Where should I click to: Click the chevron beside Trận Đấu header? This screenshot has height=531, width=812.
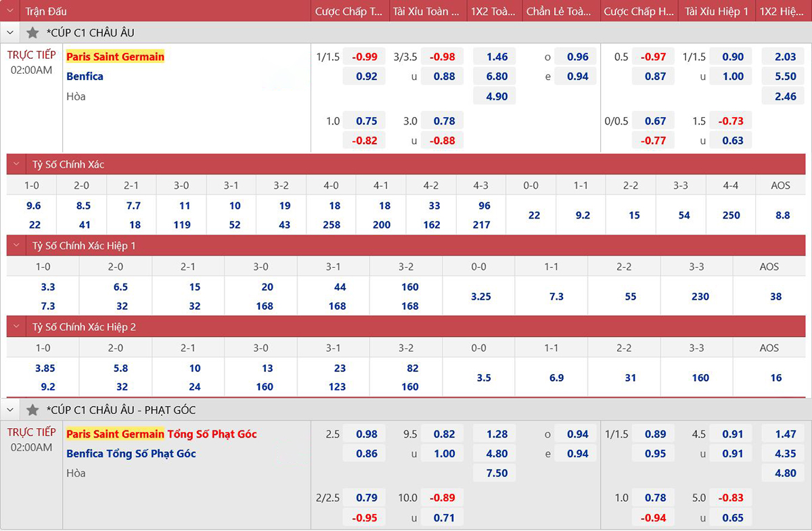(10, 11)
